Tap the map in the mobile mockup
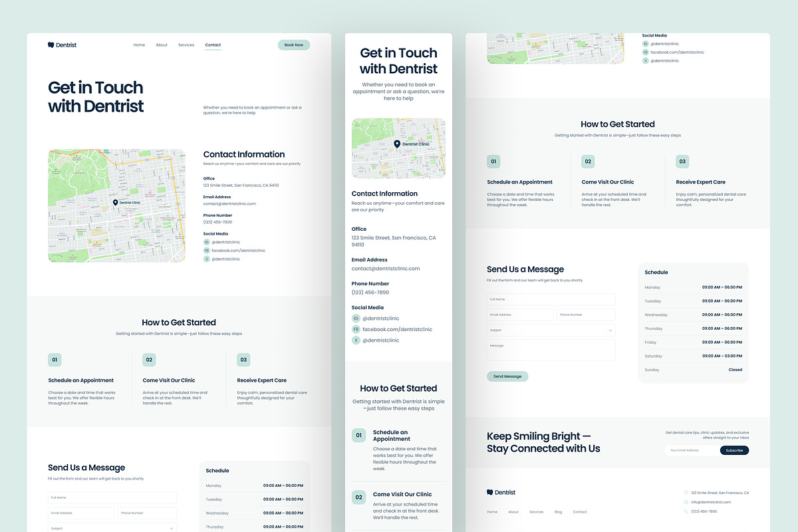 coord(398,148)
